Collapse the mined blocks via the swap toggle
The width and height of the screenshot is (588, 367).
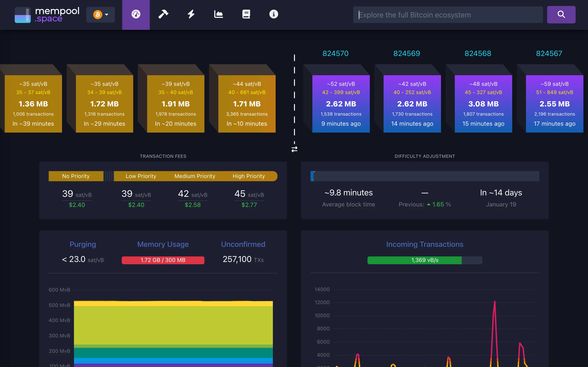pos(294,149)
